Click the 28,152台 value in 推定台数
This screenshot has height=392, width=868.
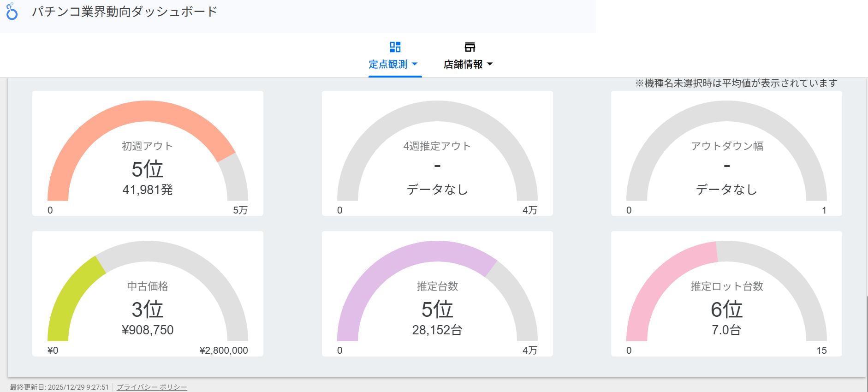click(x=437, y=330)
